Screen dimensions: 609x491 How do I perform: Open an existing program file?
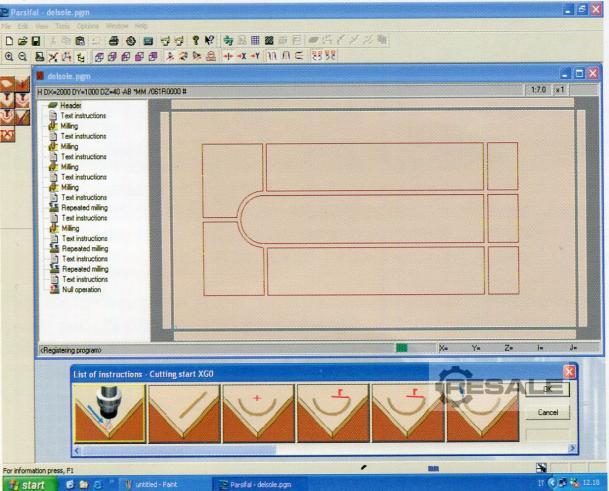(23, 41)
